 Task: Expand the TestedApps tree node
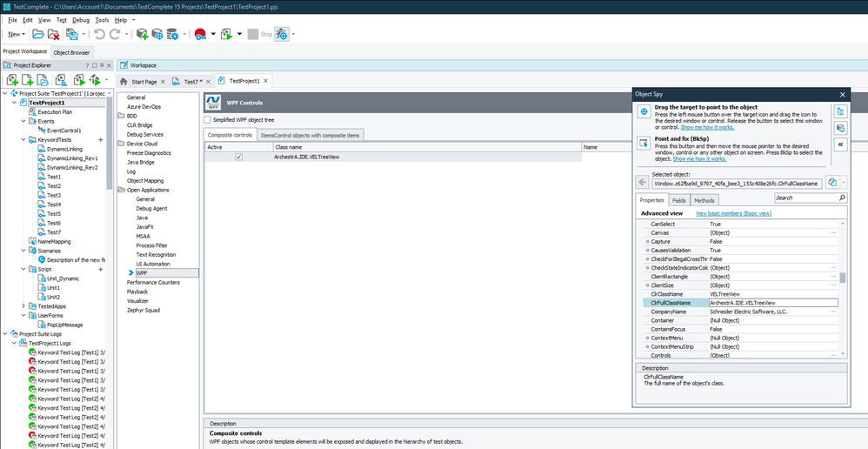[24, 306]
